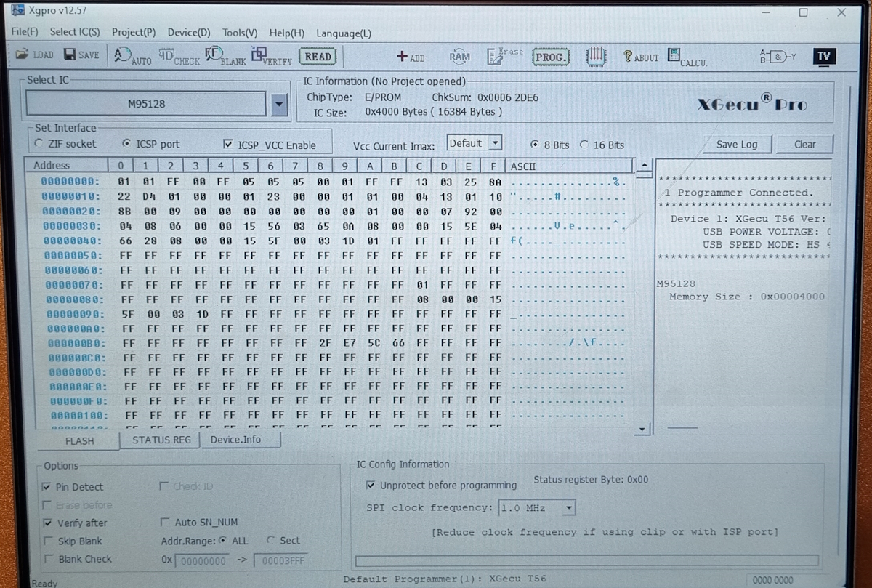The height and width of the screenshot is (588, 872).
Task: Disable the Pin Detect checkbox
Action: [47, 487]
